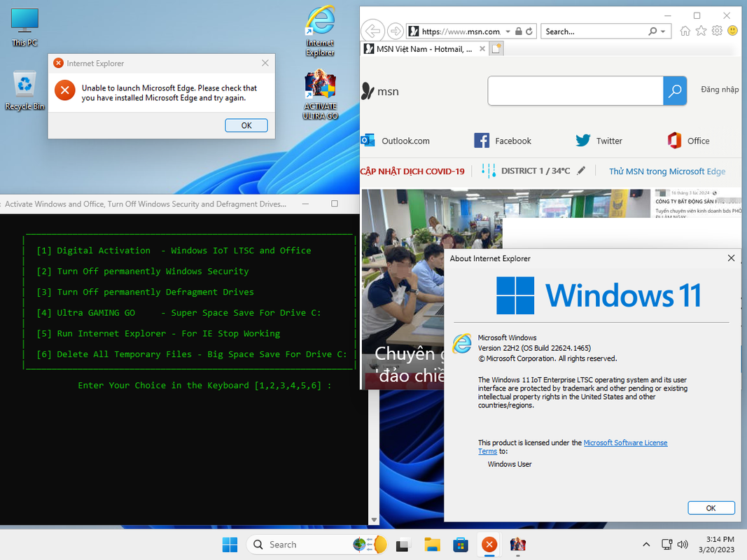
Task: Click Enter Your Choice prompt line
Action: coord(204,385)
